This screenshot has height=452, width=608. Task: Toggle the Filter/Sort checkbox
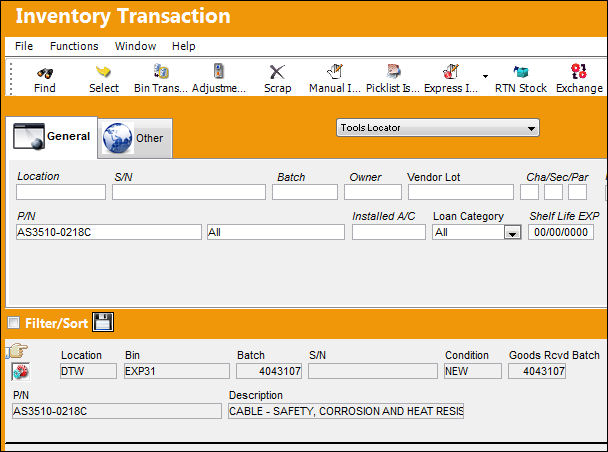(x=14, y=323)
